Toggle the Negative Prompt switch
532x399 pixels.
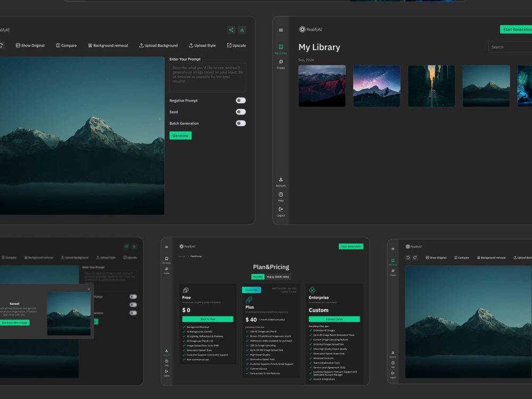[241, 101]
